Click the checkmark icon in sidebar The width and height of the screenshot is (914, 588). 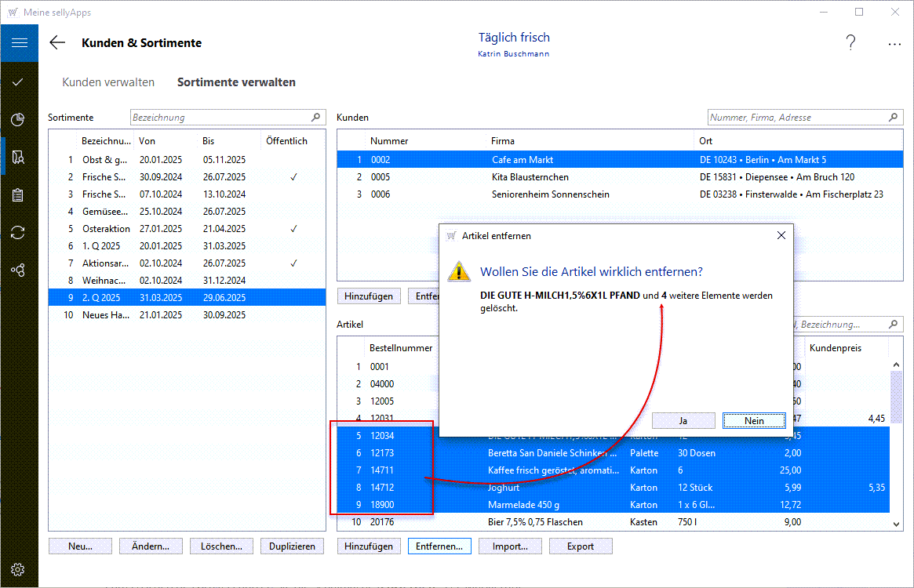pos(18,82)
